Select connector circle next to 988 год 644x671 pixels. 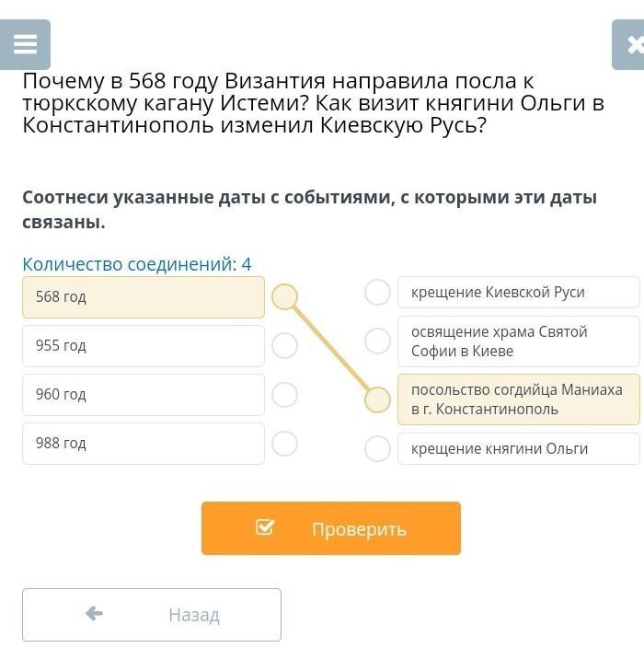coord(285,443)
